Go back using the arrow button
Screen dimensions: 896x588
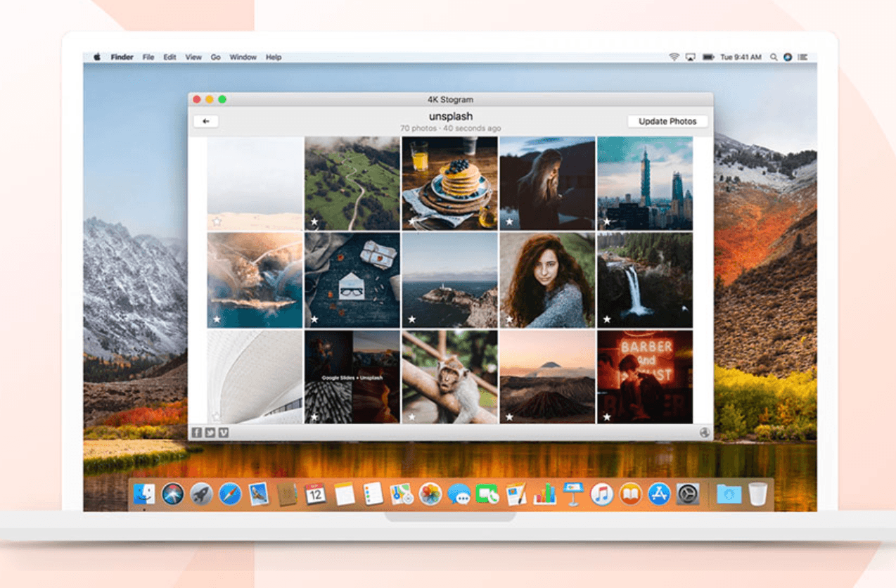pos(206,121)
